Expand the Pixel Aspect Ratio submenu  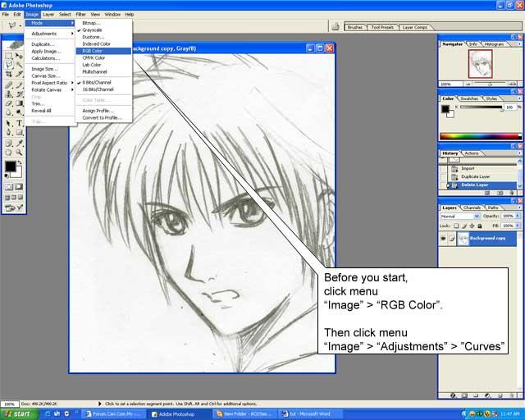click(50, 83)
